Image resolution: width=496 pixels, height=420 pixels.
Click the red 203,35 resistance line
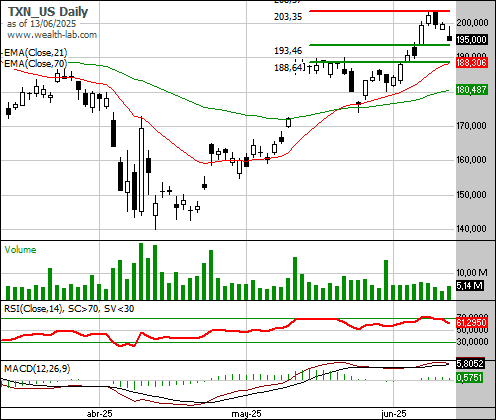[x=380, y=11]
